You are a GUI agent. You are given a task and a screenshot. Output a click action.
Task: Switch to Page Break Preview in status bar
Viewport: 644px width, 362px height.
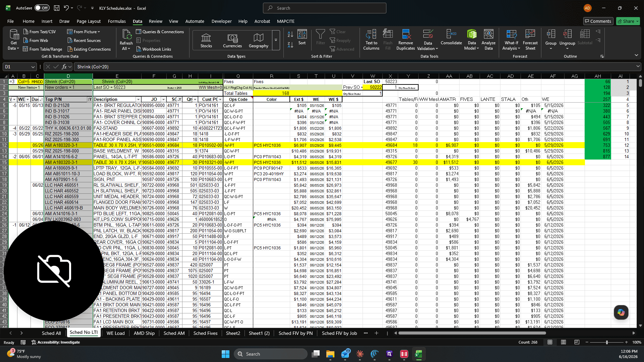577,342
